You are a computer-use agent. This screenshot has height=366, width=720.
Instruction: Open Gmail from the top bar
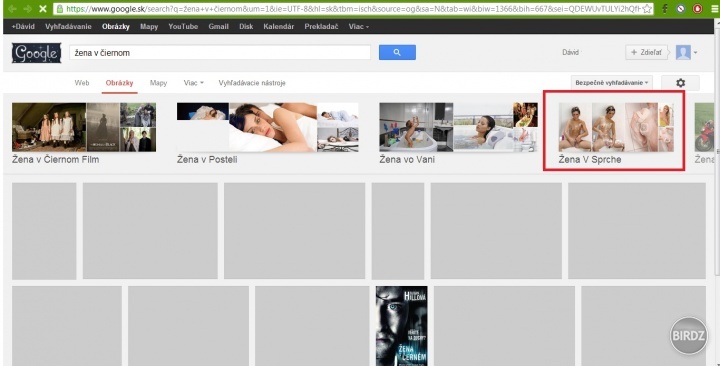tap(218, 27)
